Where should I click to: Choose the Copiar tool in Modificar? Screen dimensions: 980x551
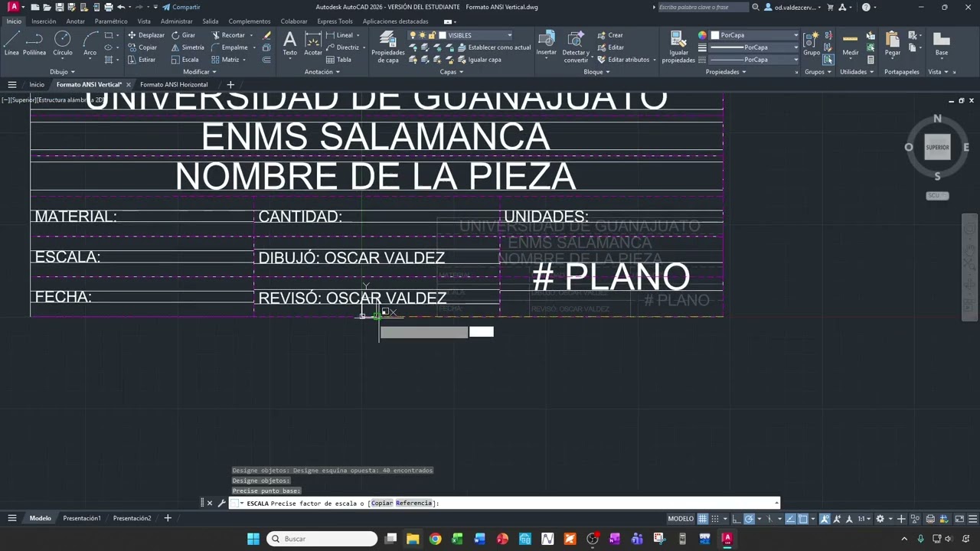click(142, 47)
